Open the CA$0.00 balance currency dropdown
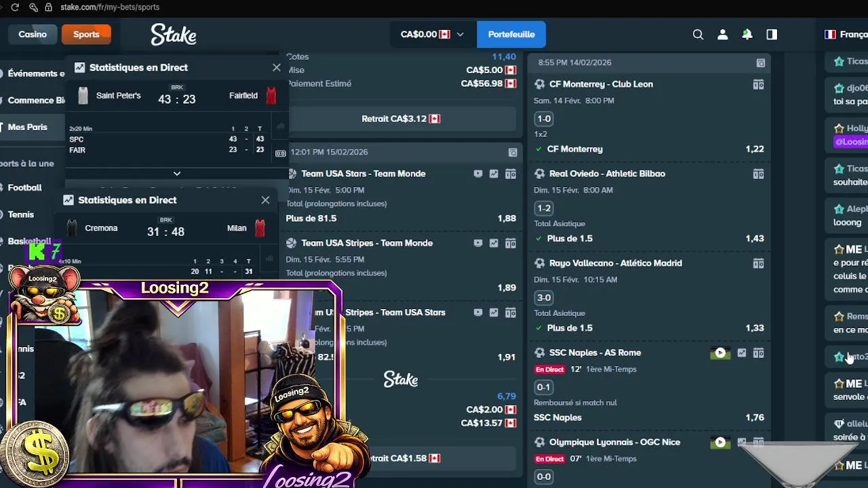This screenshot has height=488, width=868. (x=431, y=34)
